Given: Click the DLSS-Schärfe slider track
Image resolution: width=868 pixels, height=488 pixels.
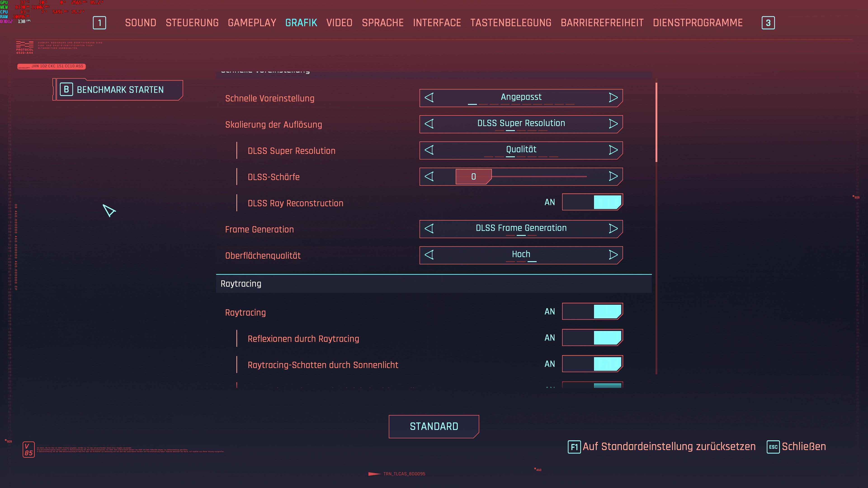Looking at the screenshot, I should point(539,176).
